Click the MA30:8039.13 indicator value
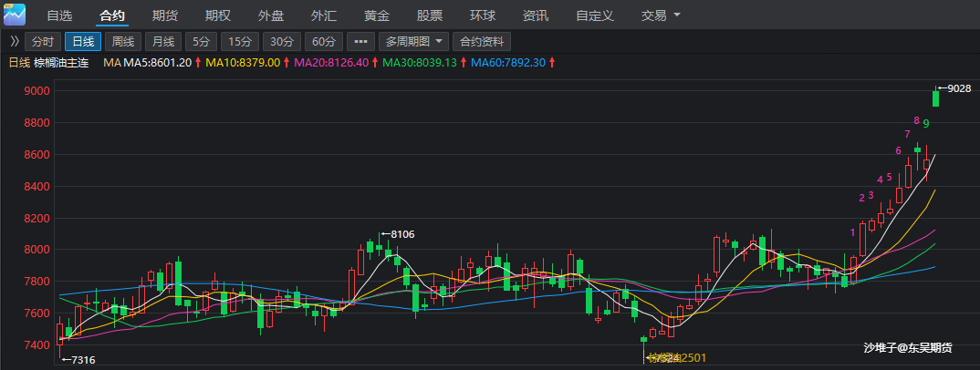The image size is (980, 370). tap(420, 62)
